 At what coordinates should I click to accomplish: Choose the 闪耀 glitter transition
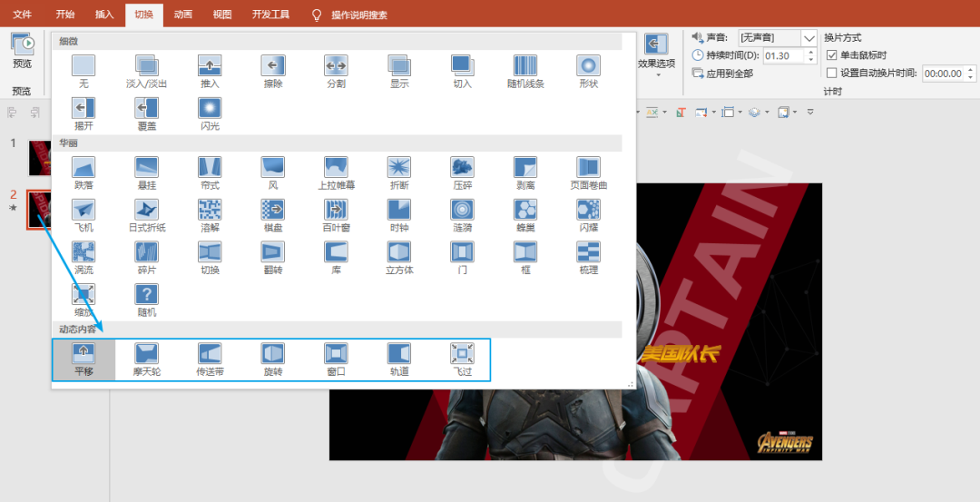(589, 216)
